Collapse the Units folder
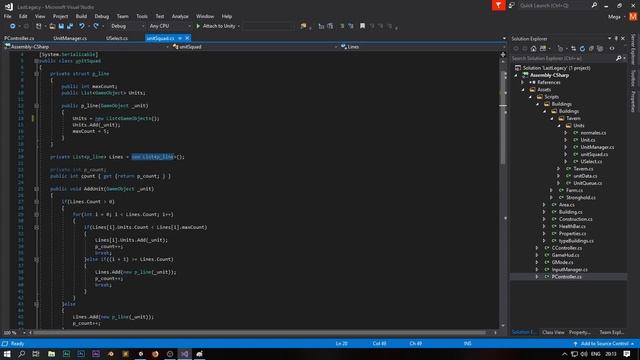This screenshot has height=360, width=640. (x=559, y=126)
